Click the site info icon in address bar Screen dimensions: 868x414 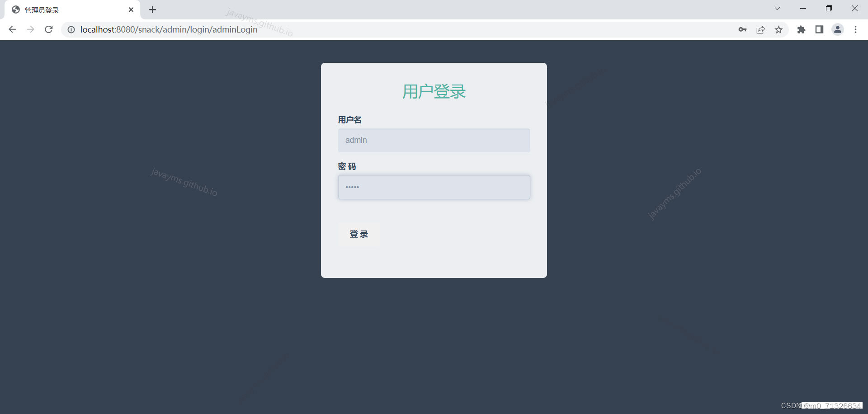click(x=71, y=29)
